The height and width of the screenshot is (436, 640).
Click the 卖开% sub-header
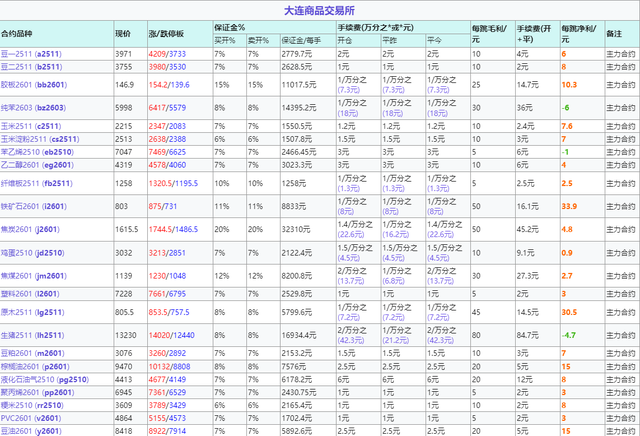258,40
